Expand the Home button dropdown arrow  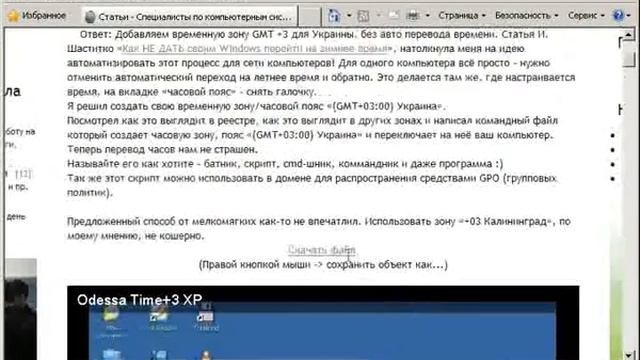tap(349, 16)
